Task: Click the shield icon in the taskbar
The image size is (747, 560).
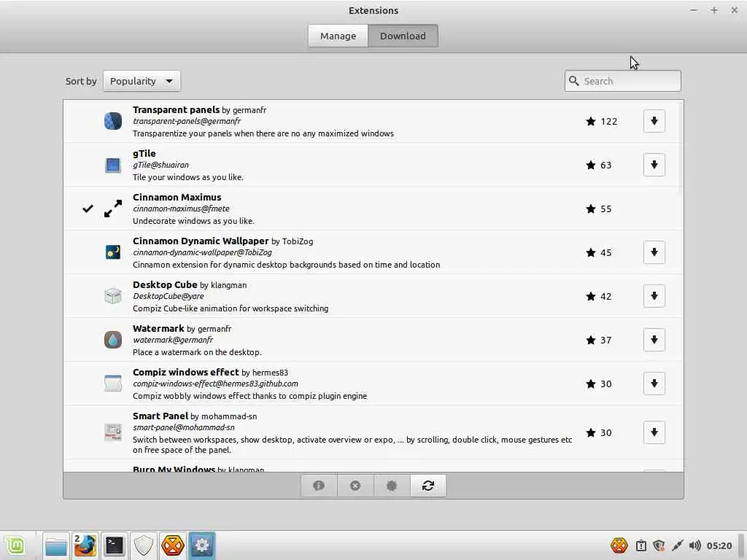Action: pos(144,545)
